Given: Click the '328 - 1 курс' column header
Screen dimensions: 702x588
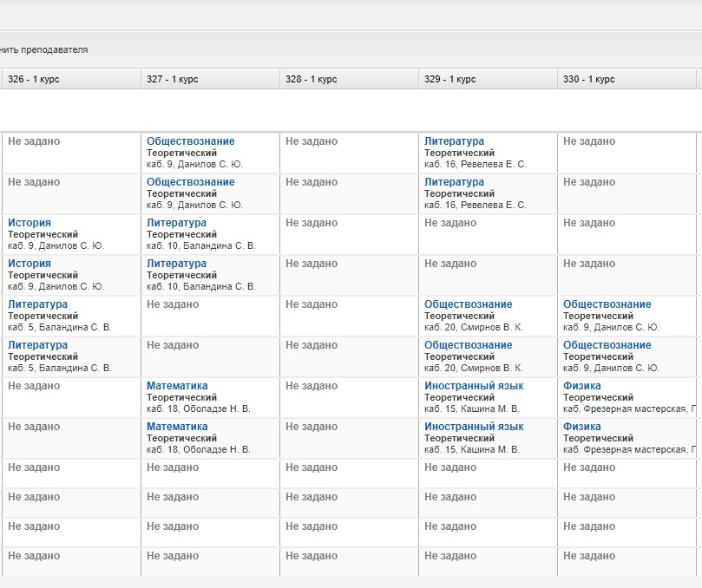Looking at the screenshot, I should [312, 79].
